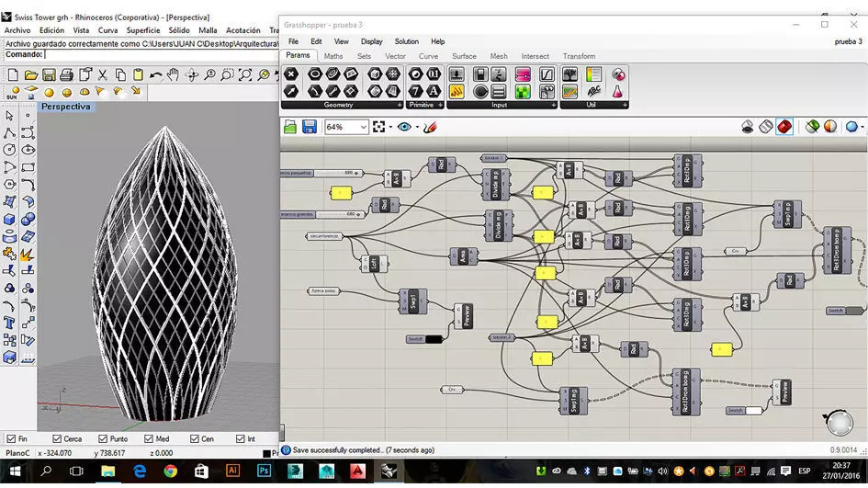
Task: Open the document preview settings dropdown arrow
Action: click(x=862, y=128)
